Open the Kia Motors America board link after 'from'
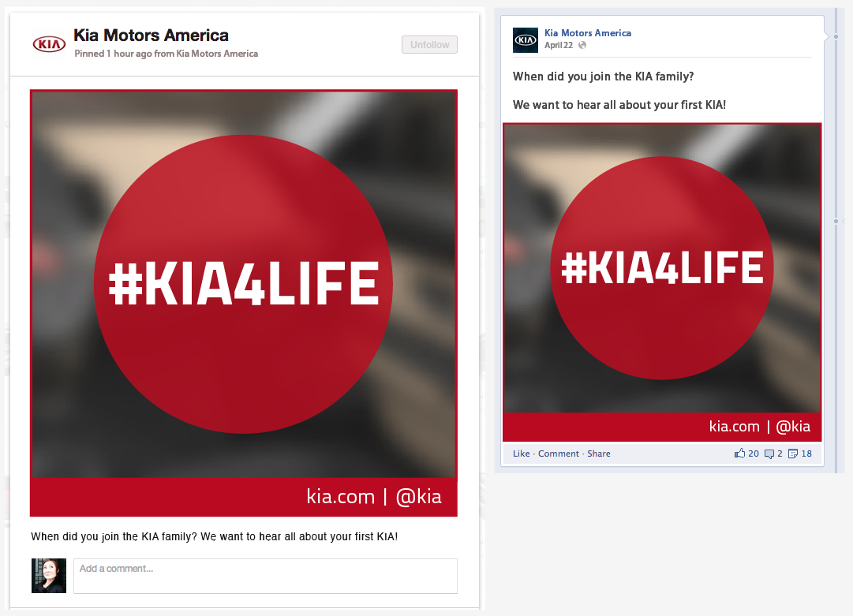This screenshot has width=853, height=616. [x=217, y=54]
